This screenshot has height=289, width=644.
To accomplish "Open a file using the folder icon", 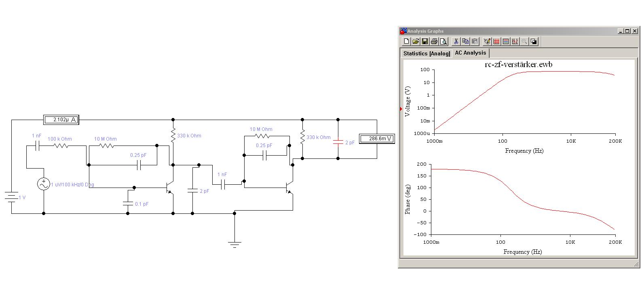I will point(416,41).
